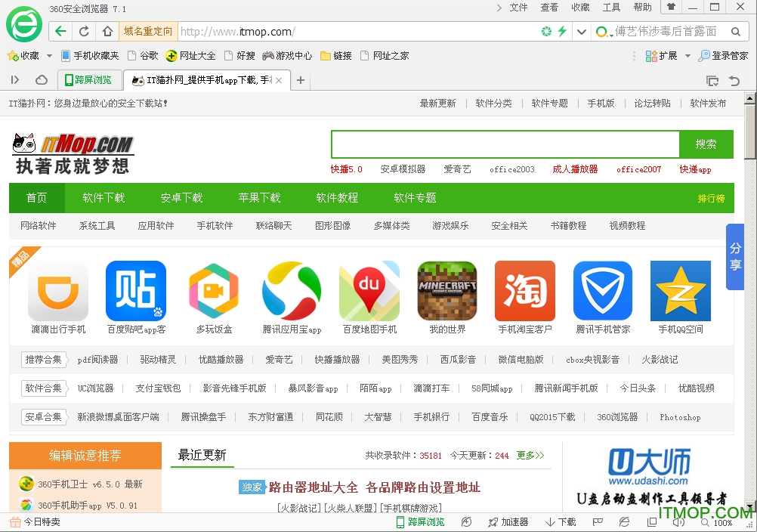Open 滴滴出行手机 app icon

[x=58, y=291]
